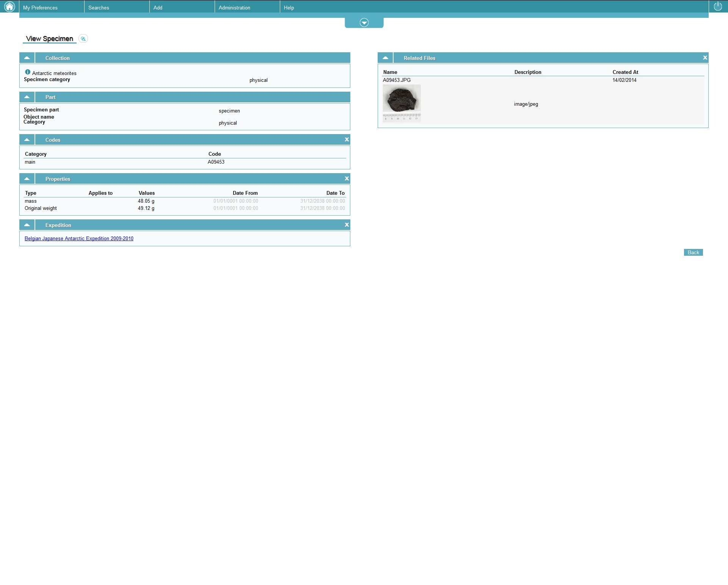
Task: Close the Expedition widget with X
Action: pos(347,225)
